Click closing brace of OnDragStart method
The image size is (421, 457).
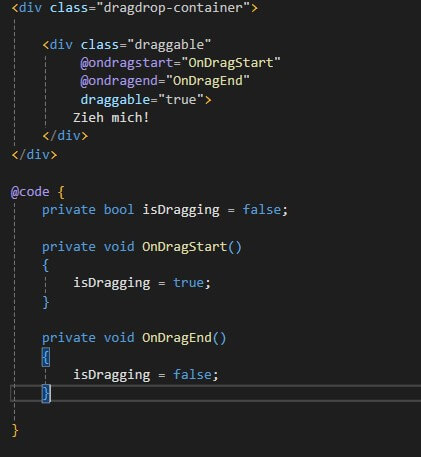click(46, 302)
